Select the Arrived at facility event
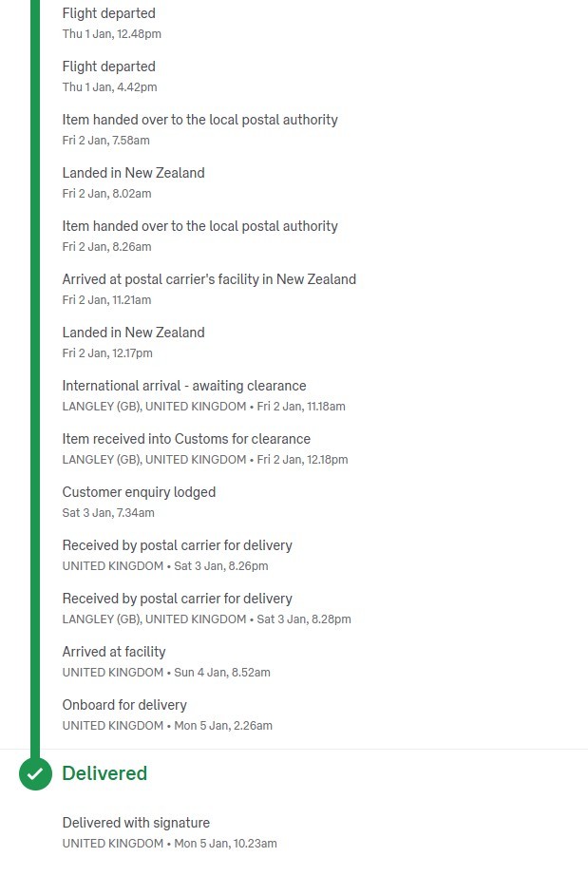 coord(114,652)
